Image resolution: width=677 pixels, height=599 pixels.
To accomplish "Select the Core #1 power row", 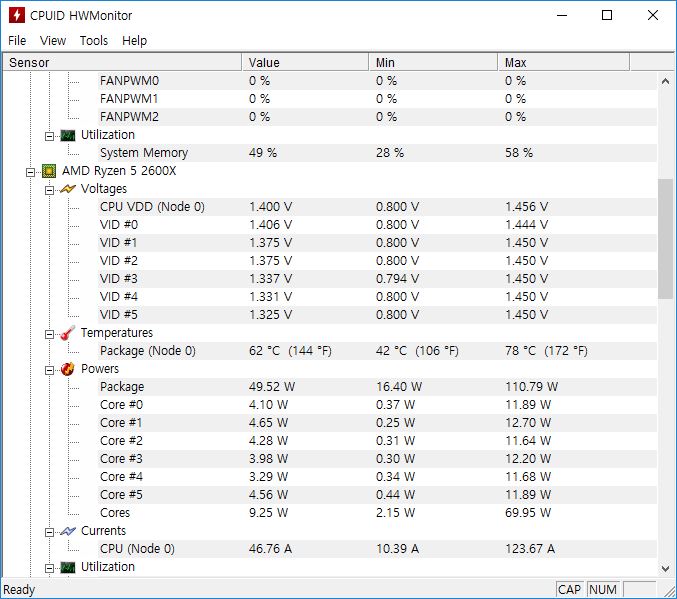I will (x=378, y=423).
